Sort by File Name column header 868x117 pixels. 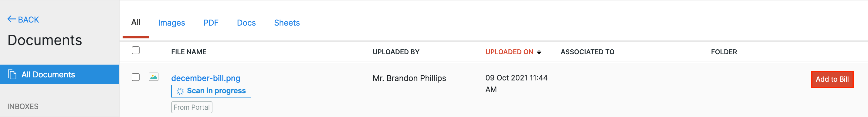click(189, 52)
